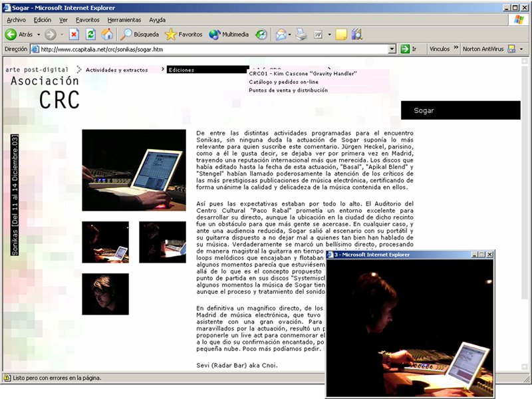Minimize the popup window 3
The image size is (532, 399).
click(475, 255)
